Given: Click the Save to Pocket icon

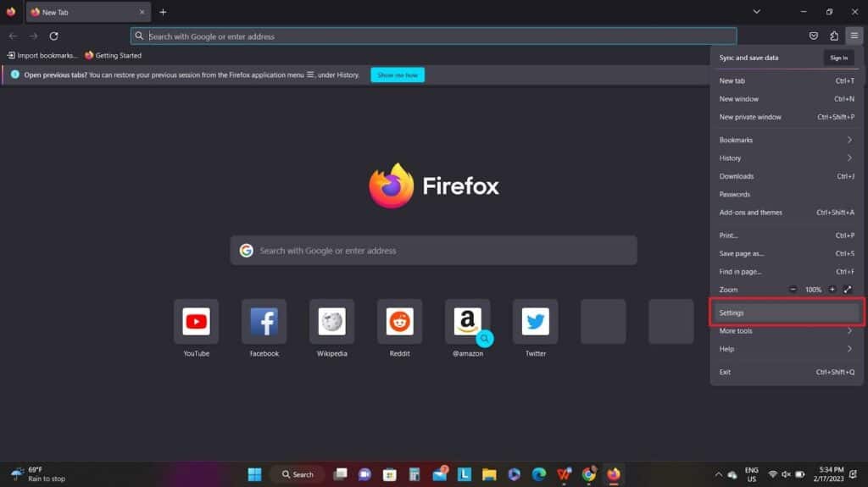Looking at the screenshot, I should click(813, 36).
